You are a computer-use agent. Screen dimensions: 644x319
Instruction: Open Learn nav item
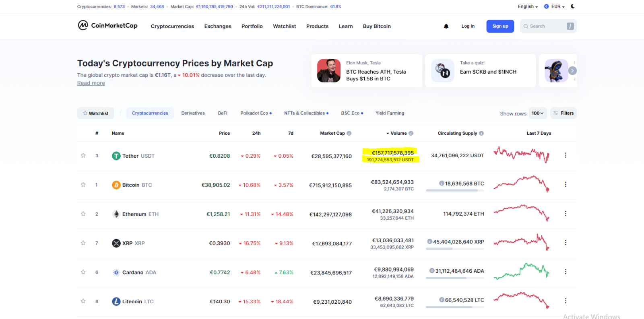point(346,26)
